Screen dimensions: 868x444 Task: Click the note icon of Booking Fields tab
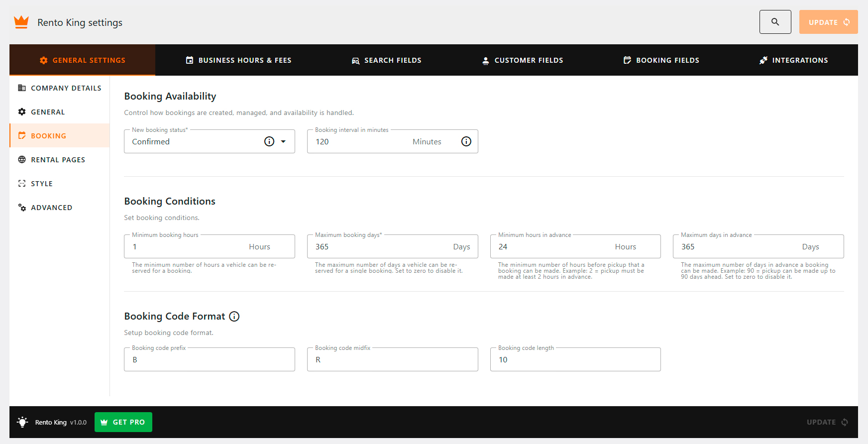click(627, 60)
